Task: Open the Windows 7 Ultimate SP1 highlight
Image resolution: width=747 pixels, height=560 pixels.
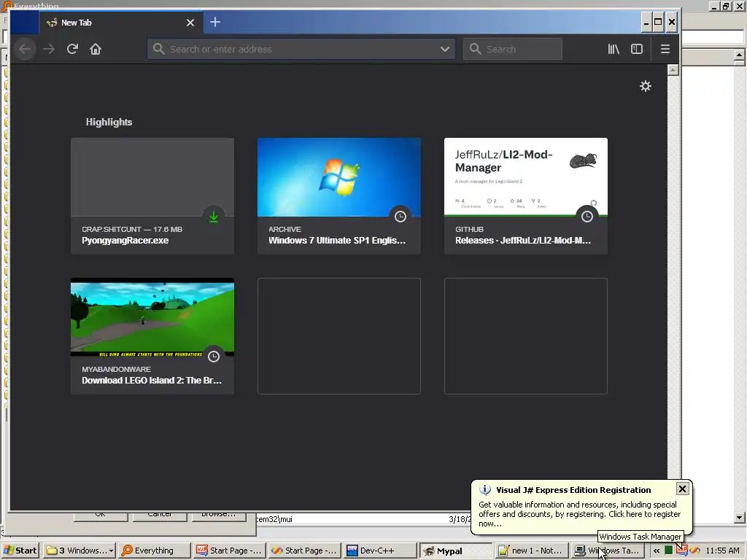Action: [339, 195]
